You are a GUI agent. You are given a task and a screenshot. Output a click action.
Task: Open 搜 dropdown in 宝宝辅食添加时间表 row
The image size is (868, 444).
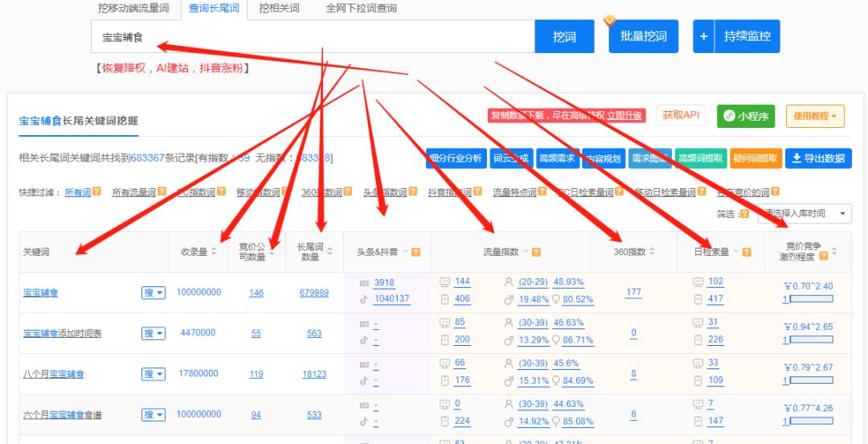pos(154,333)
